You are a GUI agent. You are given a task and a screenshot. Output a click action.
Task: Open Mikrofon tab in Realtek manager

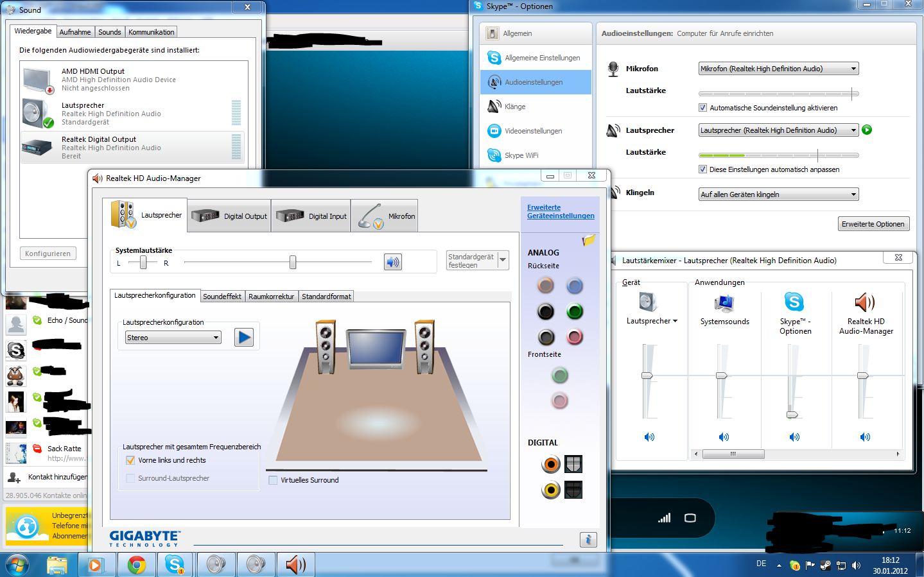tap(385, 216)
